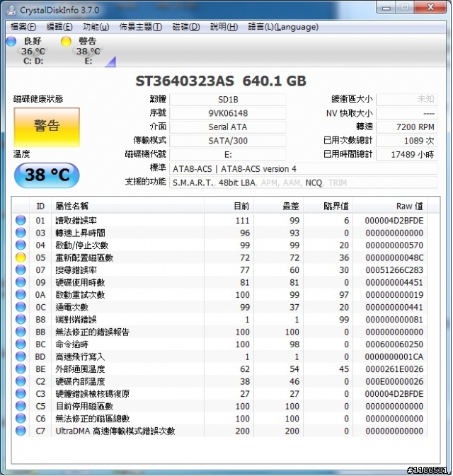Select the C: D: disk with 良好 status

point(33,51)
